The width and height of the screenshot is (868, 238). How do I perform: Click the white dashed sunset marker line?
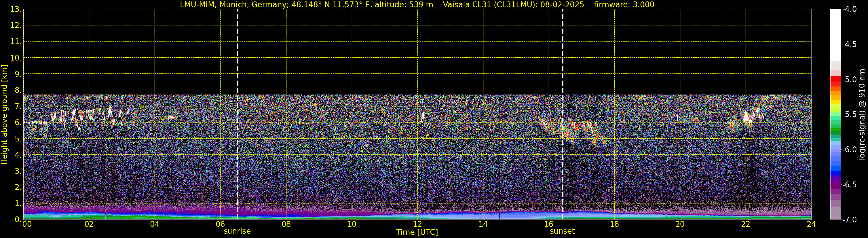coord(562,67)
